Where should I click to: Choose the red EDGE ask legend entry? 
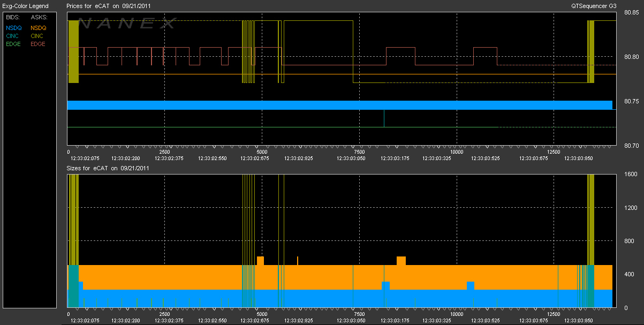tap(38, 44)
